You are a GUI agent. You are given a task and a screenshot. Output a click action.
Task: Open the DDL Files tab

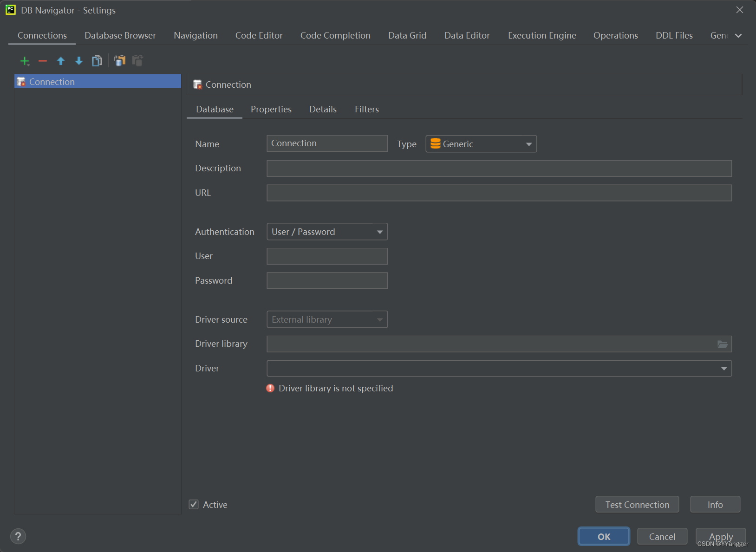tap(674, 36)
